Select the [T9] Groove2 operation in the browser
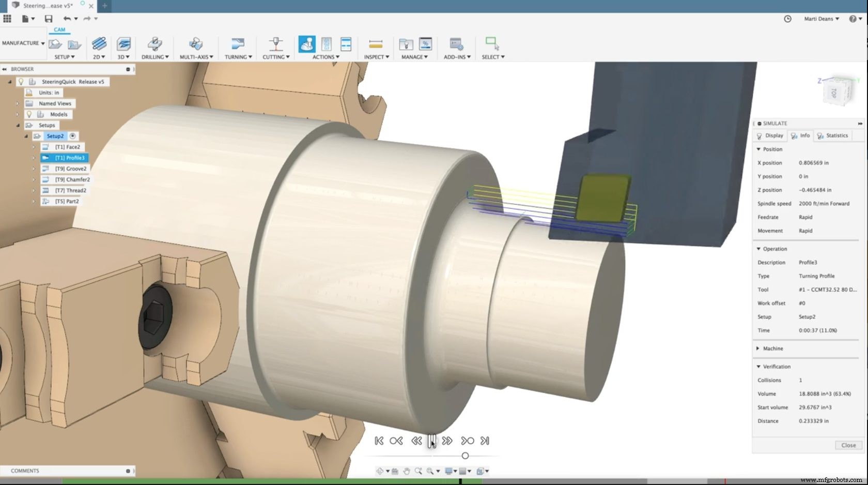 (70, 169)
